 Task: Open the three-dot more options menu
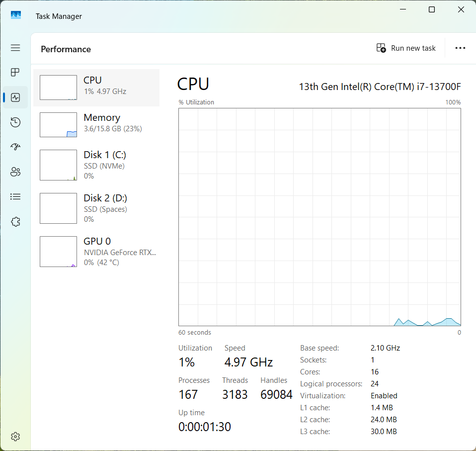click(x=460, y=48)
